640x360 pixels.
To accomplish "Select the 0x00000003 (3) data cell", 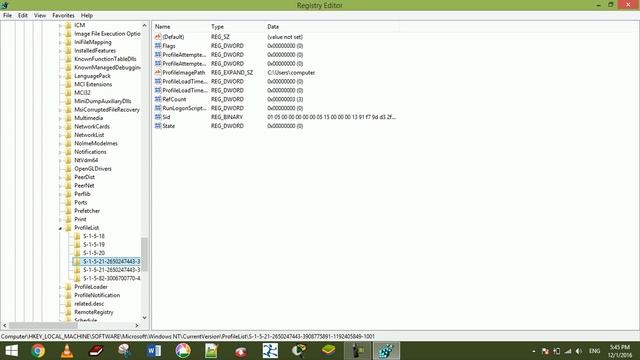I will click(x=285, y=99).
